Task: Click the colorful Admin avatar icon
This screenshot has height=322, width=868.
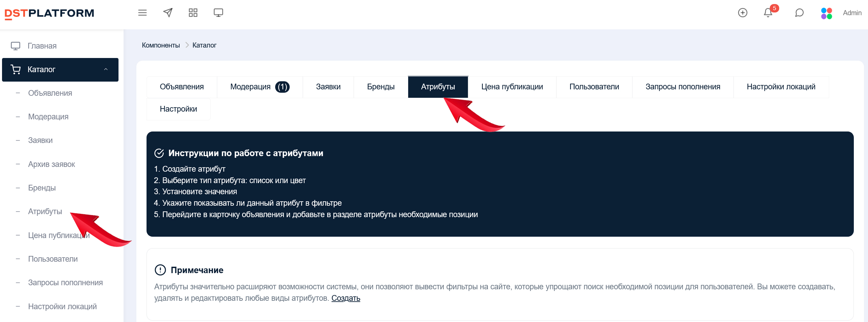Action: pos(826,13)
